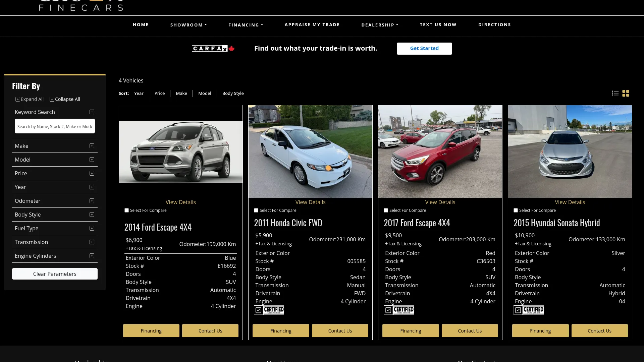Click stock number E16692
Viewport: 644px width, 362px height.
tap(227, 266)
